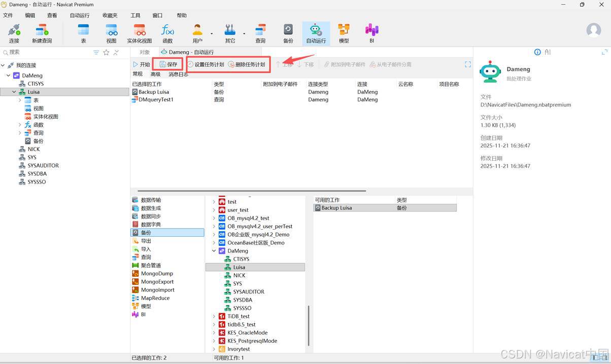Click the filter icon beside search box
The height and width of the screenshot is (364, 611).
click(x=96, y=52)
